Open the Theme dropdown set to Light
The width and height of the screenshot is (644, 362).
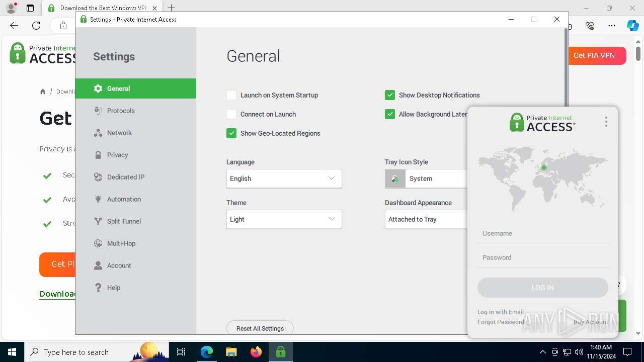tap(284, 219)
